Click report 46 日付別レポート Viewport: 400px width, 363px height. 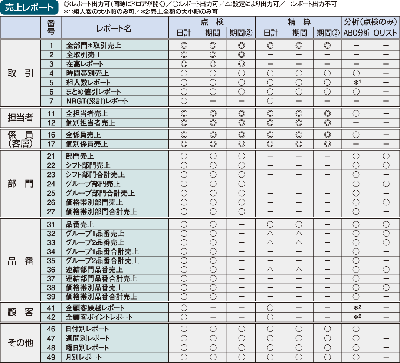tap(87, 329)
